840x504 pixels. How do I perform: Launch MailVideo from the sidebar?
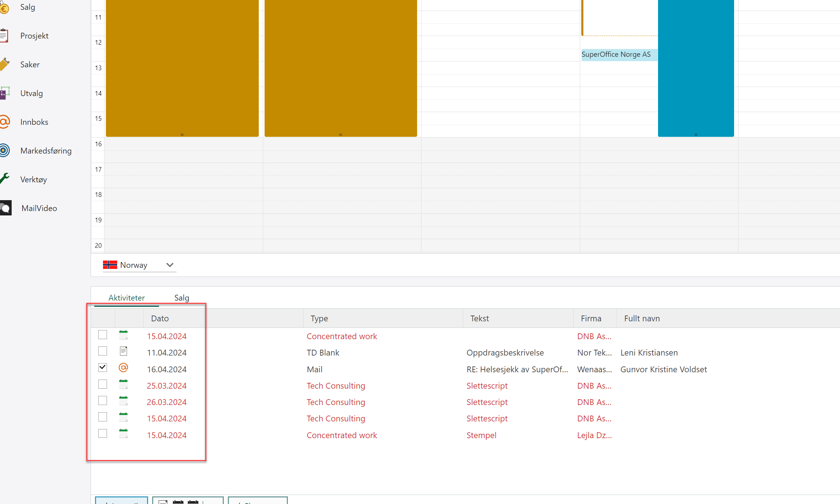(x=39, y=208)
